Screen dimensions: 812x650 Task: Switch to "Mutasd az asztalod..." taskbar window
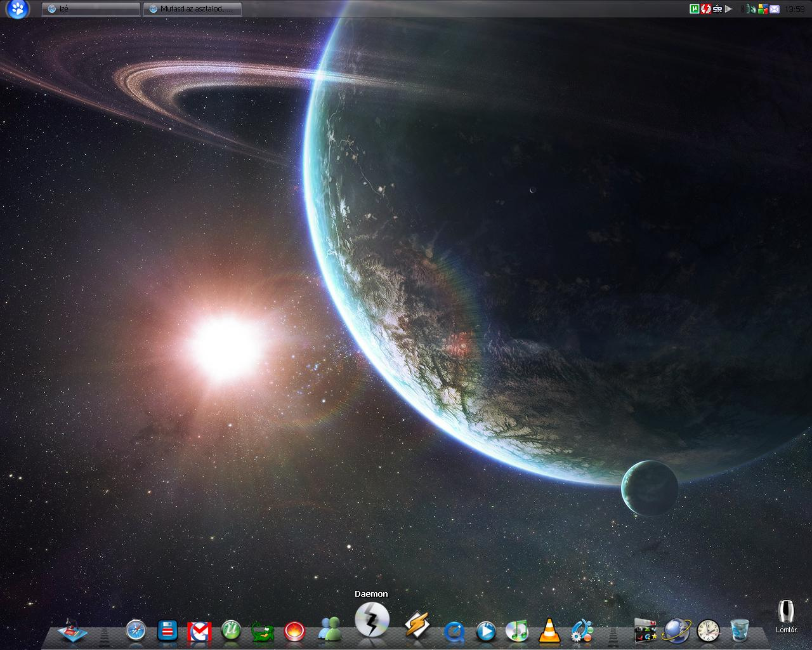[x=192, y=9]
